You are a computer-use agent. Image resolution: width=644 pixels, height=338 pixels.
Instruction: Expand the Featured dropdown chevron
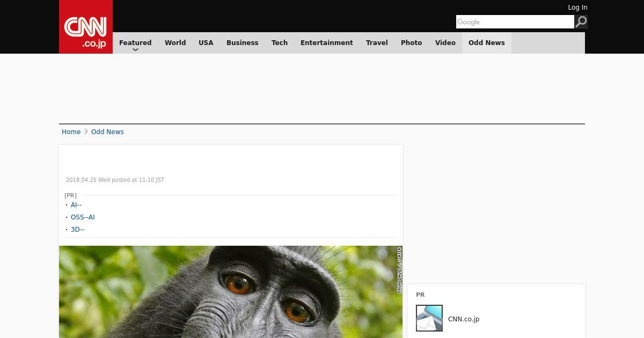click(135, 49)
